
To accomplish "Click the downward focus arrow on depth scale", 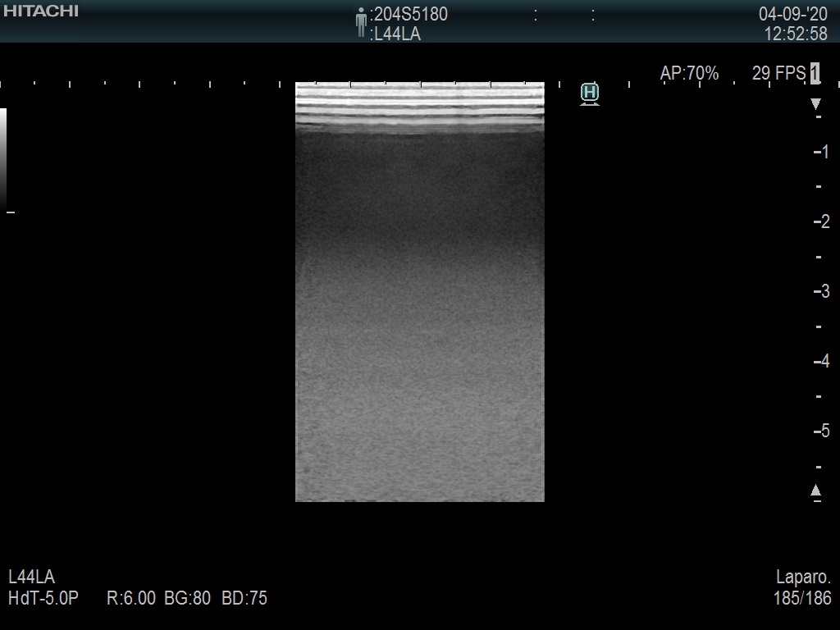I will (815, 104).
